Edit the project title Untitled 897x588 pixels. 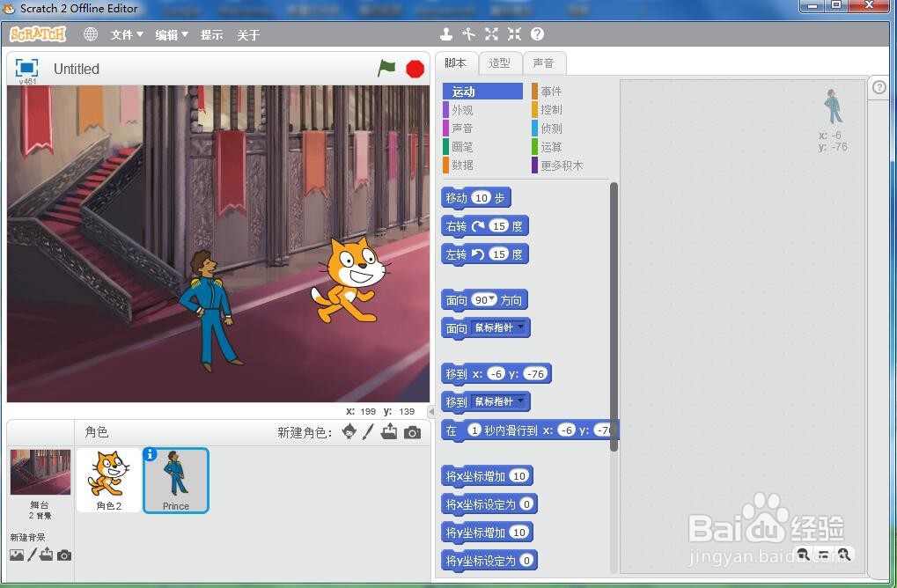[x=77, y=70]
